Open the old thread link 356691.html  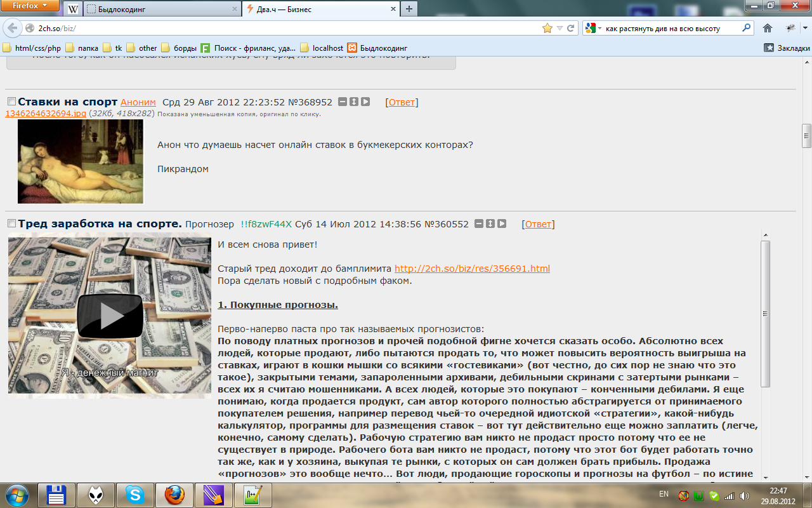[472, 269]
